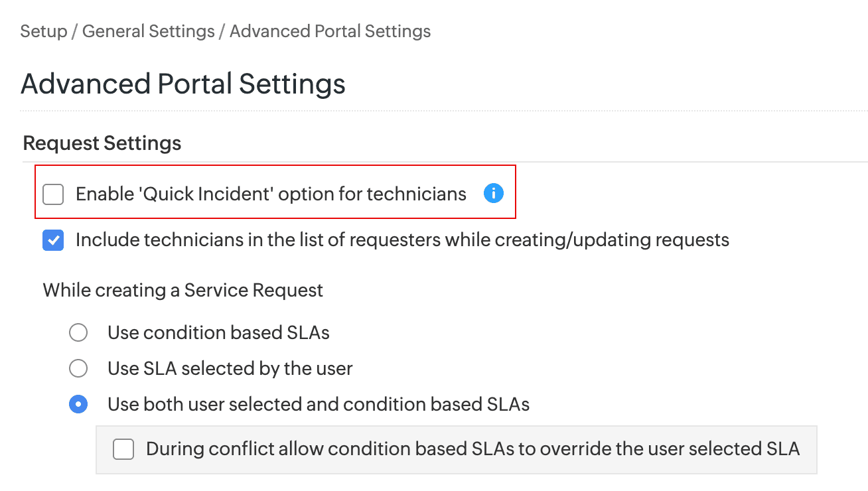Image resolution: width=868 pixels, height=491 pixels.
Task: Click the 'Use SLA selected by the user' text
Action: (x=230, y=368)
